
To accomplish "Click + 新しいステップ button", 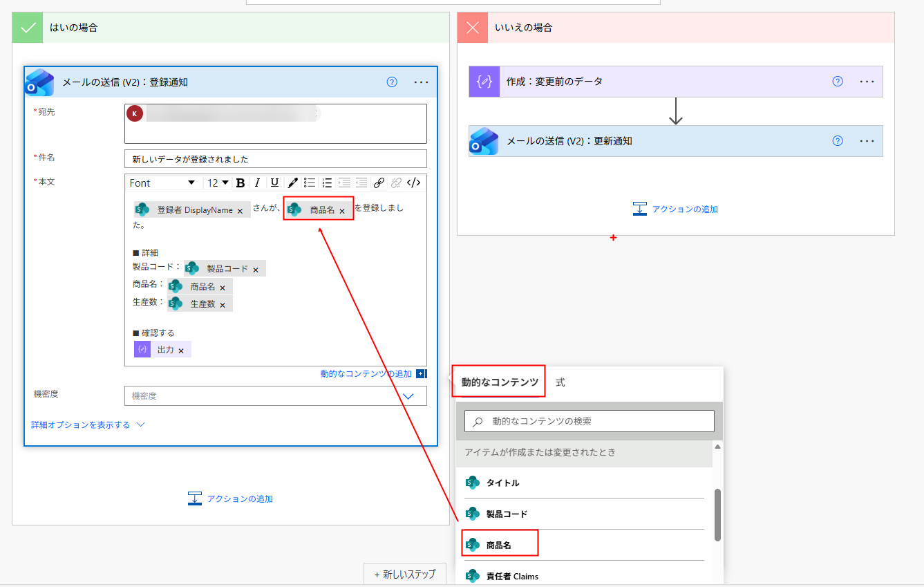I will click(x=405, y=574).
